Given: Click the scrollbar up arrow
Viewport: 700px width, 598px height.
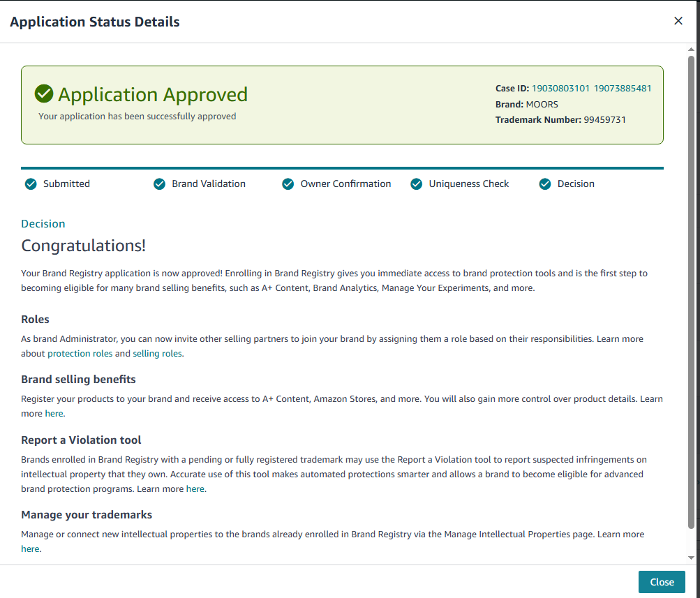Looking at the screenshot, I should [x=691, y=48].
